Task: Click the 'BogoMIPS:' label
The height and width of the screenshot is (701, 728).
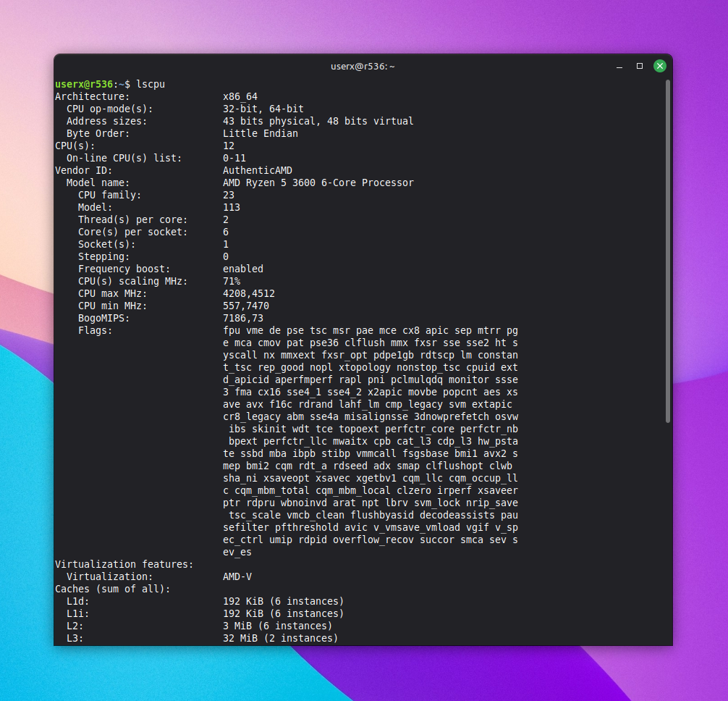Action: tap(104, 318)
